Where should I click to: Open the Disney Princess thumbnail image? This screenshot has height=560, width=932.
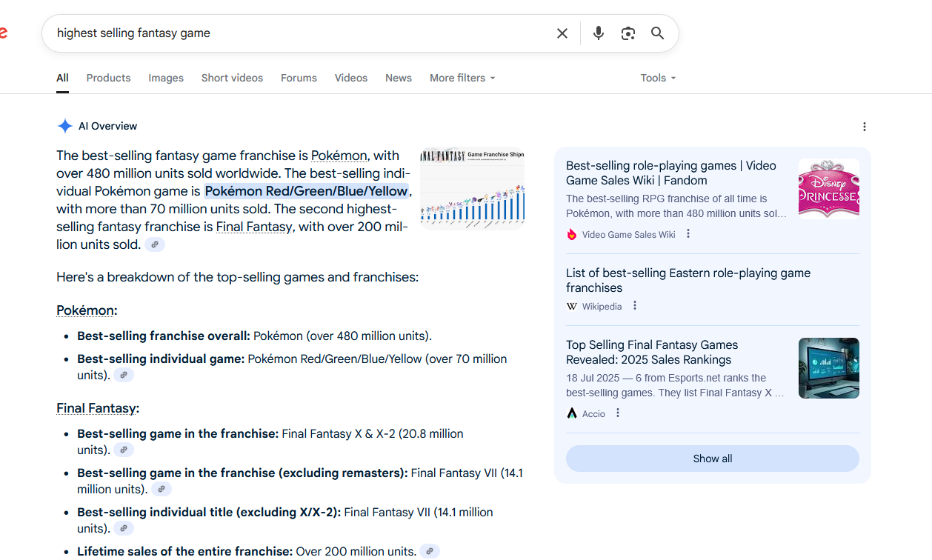click(x=829, y=189)
